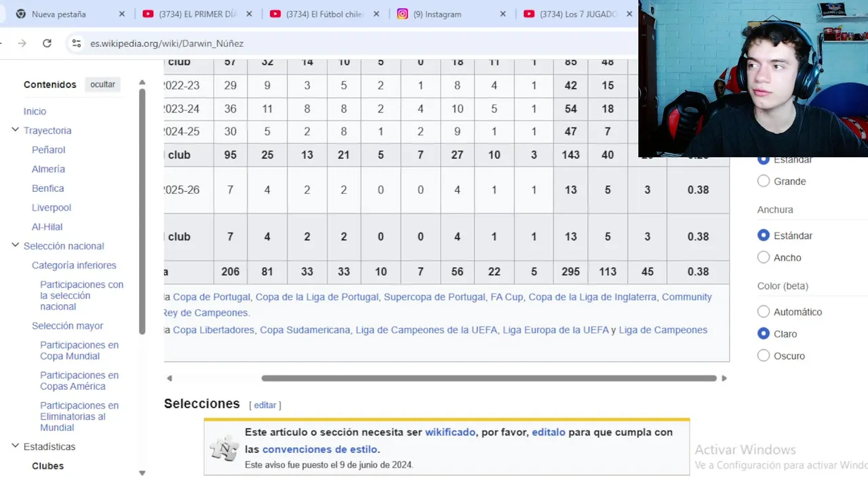Open the Supercopa de Portugal link
868x488 pixels.
[x=435, y=297]
